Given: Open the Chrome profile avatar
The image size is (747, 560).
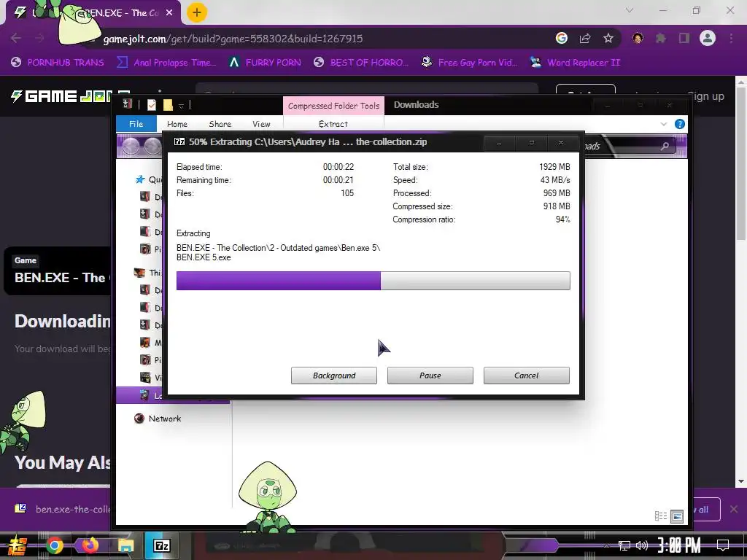Looking at the screenshot, I should coord(708,38).
